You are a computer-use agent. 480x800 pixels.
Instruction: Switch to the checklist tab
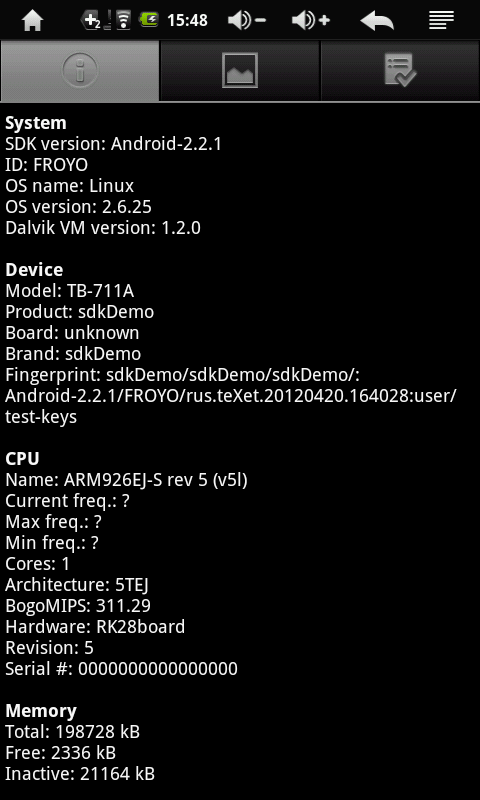point(400,70)
